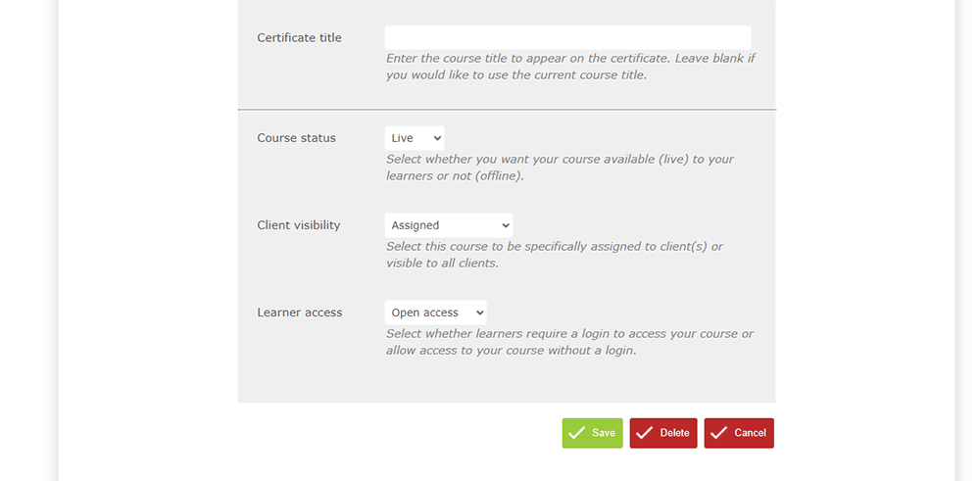
Task: Click the divider line above Course status
Action: pos(506,110)
